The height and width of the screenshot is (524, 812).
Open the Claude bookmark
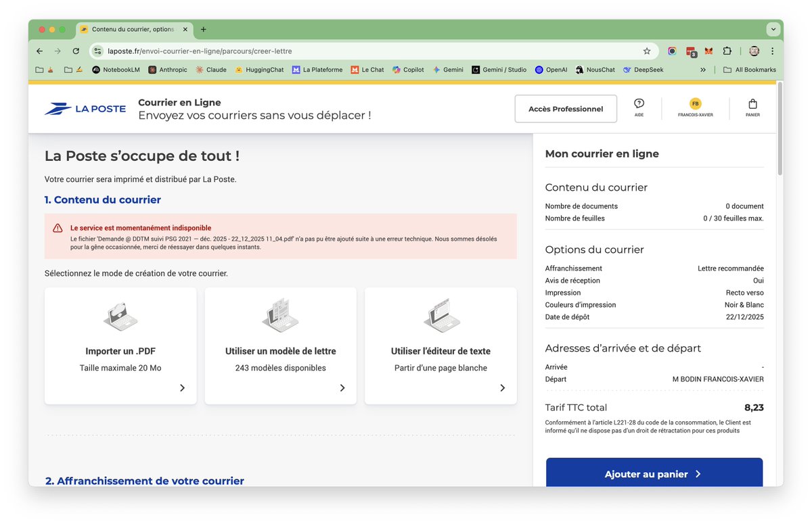tap(210, 70)
